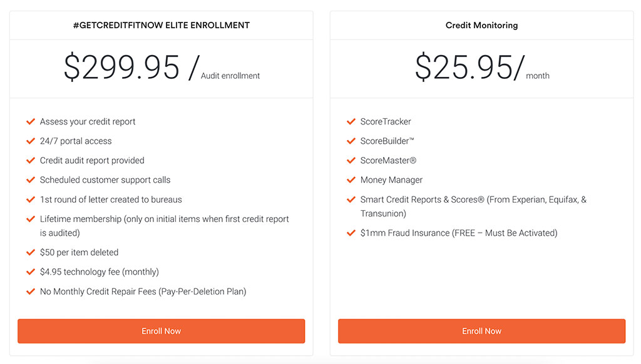Click checkmark beside Assess your credit report

[30, 122]
